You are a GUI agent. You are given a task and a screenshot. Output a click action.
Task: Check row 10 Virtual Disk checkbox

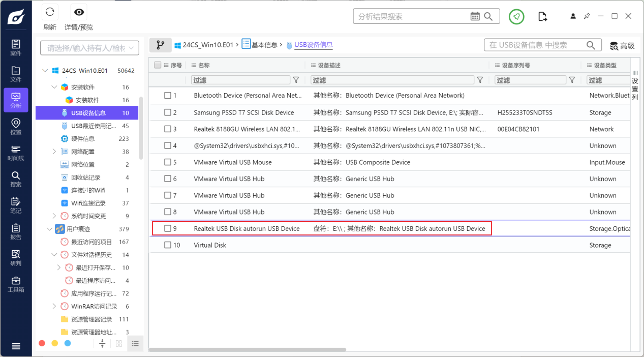click(x=168, y=245)
